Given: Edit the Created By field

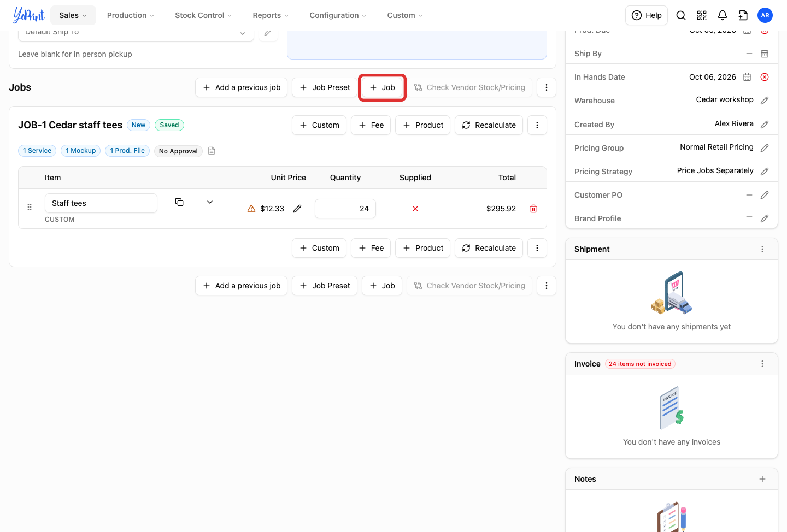Looking at the screenshot, I should (765, 125).
